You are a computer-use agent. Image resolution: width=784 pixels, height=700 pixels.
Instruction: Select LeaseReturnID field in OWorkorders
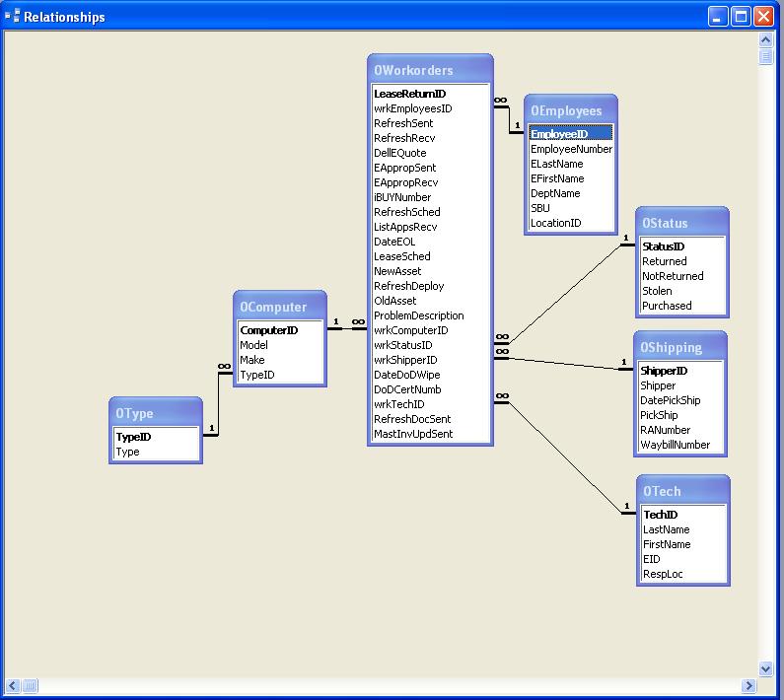430,94
